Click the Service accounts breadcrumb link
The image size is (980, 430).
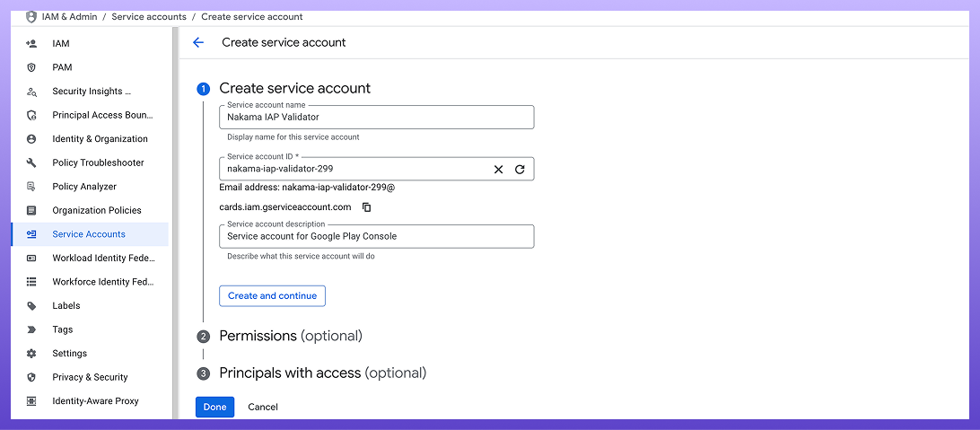coord(149,17)
